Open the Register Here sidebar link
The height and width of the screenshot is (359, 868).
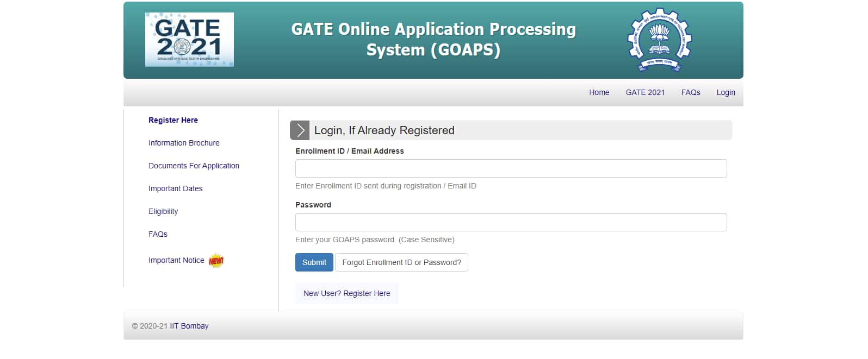click(173, 120)
